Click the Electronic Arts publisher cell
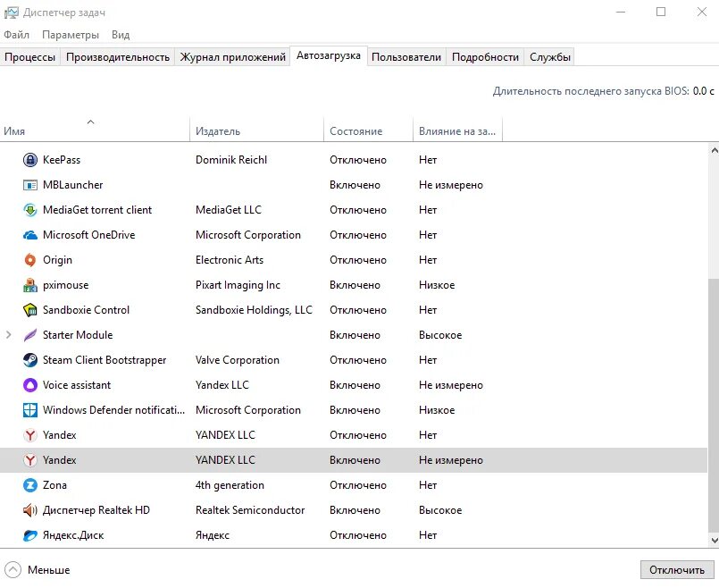This screenshot has width=719, height=588. [230, 260]
